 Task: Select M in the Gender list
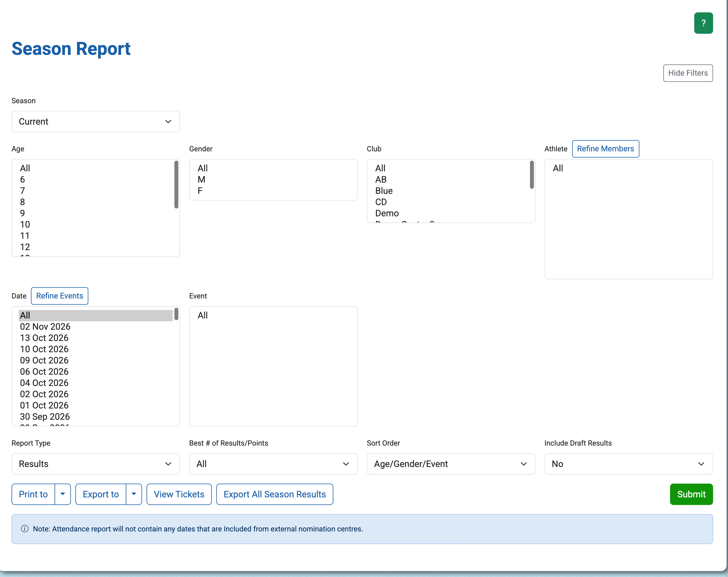pyautogui.click(x=273, y=179)
